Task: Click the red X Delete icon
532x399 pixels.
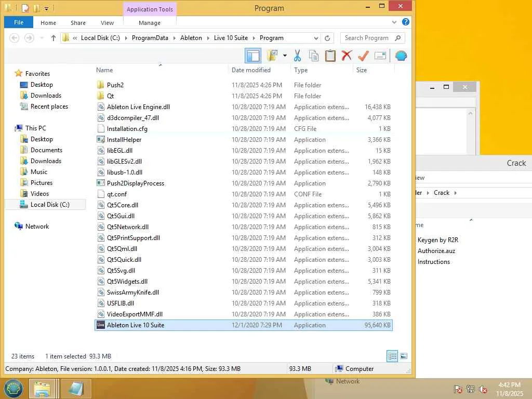Action: click(347, 56)
